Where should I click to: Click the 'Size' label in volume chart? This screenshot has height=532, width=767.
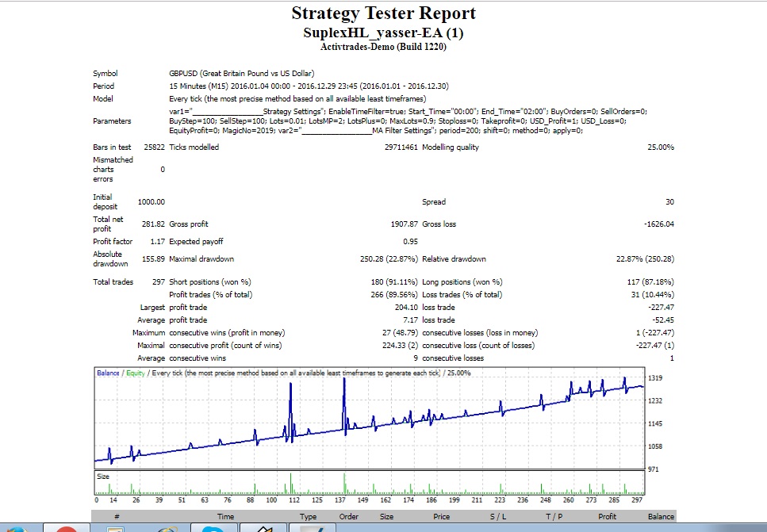pos(103,477)
